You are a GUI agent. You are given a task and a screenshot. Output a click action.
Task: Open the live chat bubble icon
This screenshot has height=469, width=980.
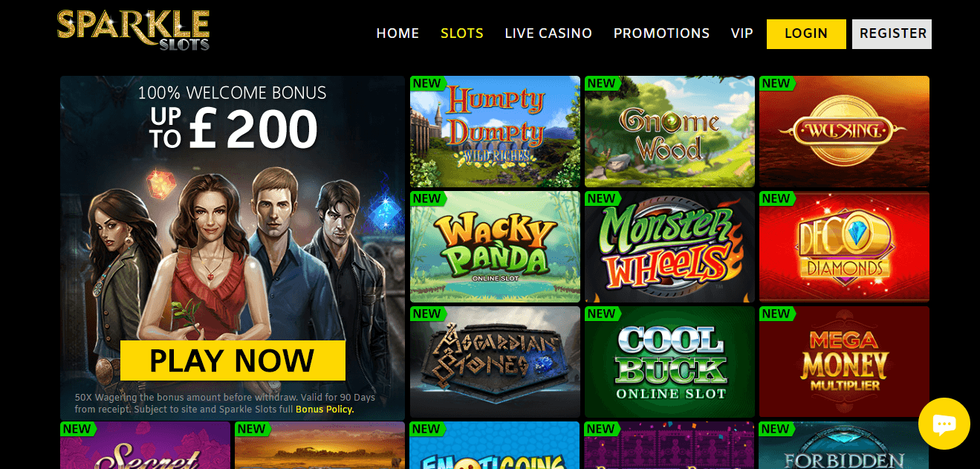pos(944,424)
